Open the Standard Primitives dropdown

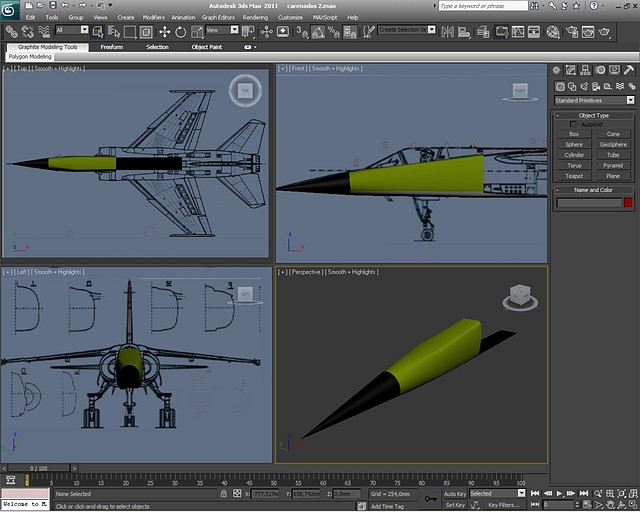(594, 100)
